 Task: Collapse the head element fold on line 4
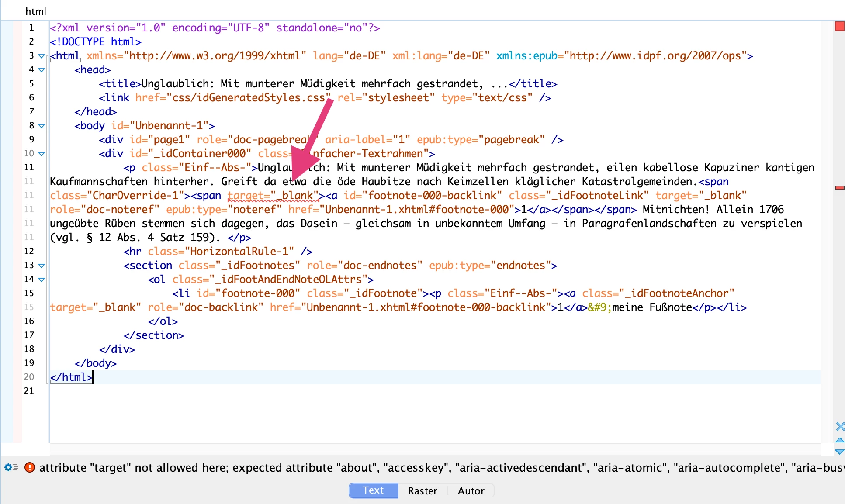click(42, 70)
